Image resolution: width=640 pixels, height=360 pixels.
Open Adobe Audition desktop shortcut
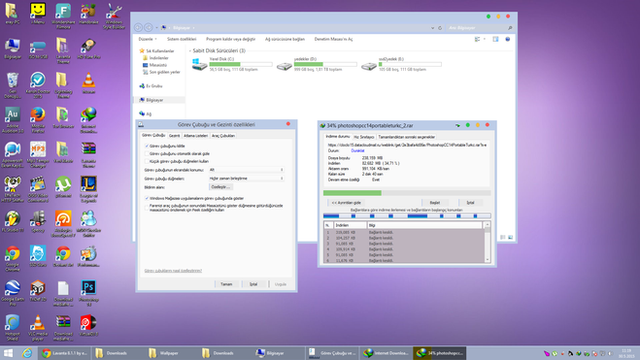coord(13,120)
